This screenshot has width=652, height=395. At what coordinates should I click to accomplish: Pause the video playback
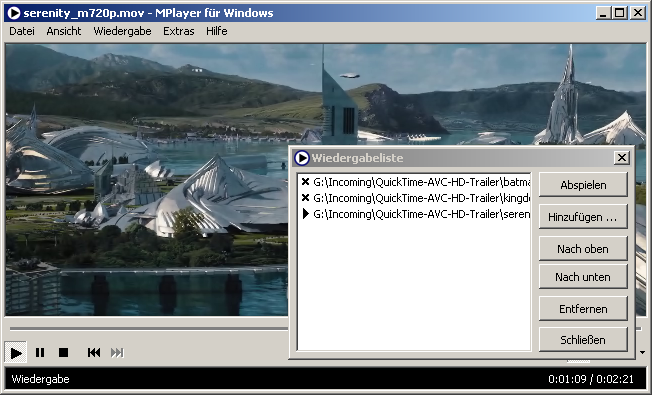coord(40,353)
